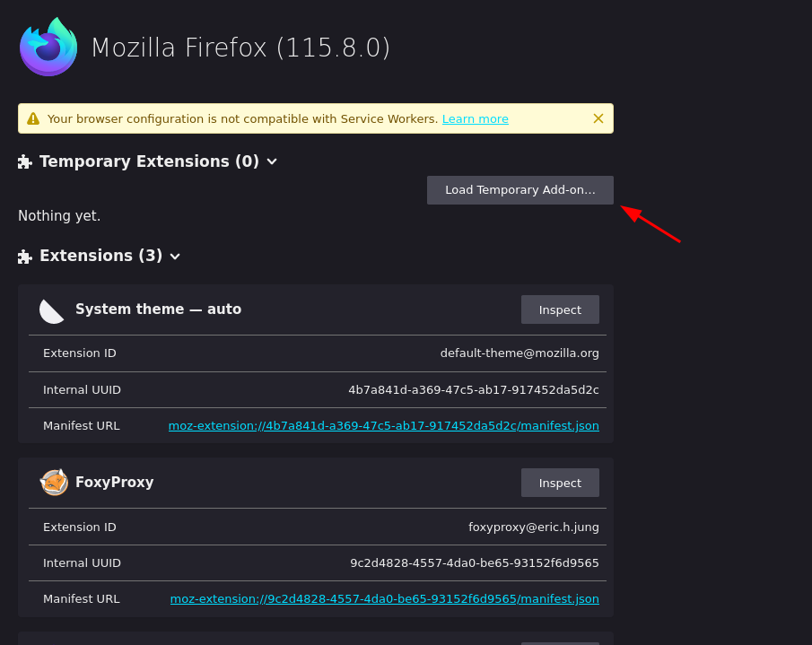This screenshot has width=812, height=645.
Task: Collapse the Temporary Extensions section chevron
Action: pyautogui.click(x=272, y=161)
